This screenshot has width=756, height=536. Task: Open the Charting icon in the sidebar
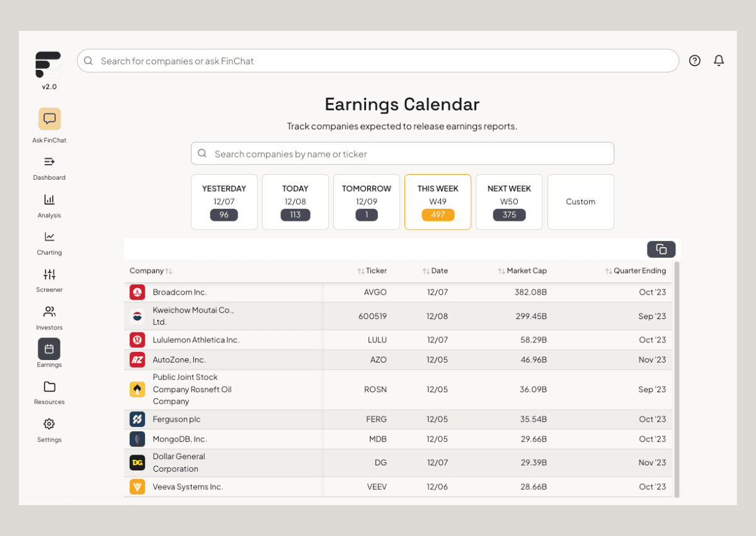(x=49, y=236)
